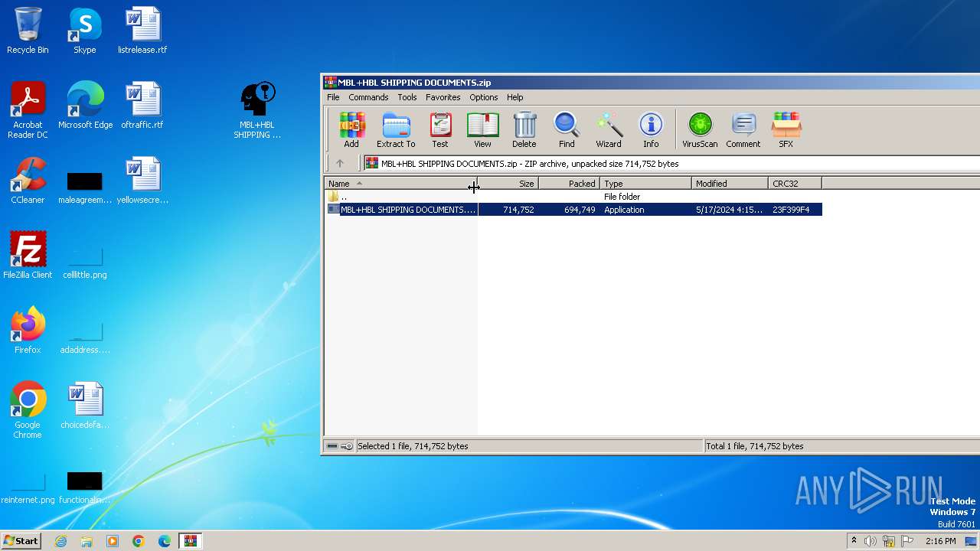
Task: Sort by the CRC32 column header
Action: pyautogui.click(x=795, y=184)
